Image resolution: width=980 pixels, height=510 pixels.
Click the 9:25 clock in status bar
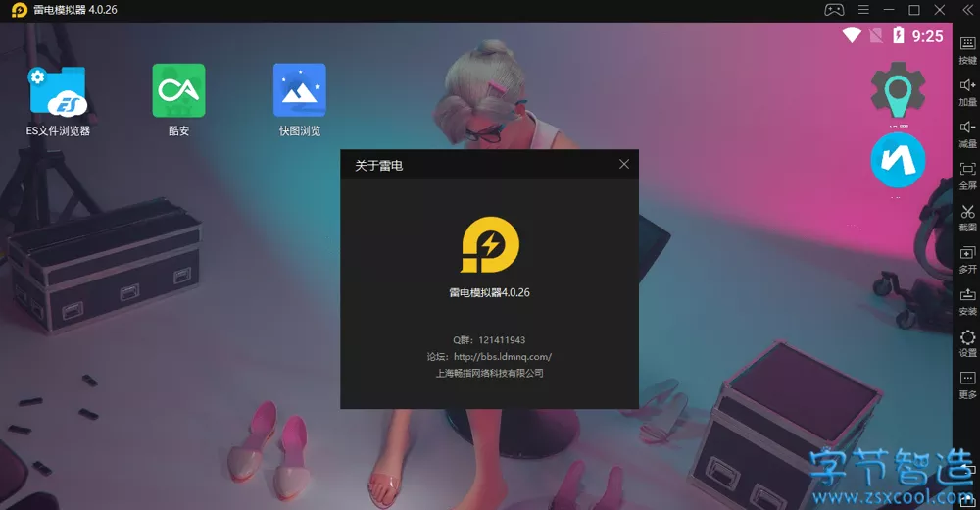point(927,36)
